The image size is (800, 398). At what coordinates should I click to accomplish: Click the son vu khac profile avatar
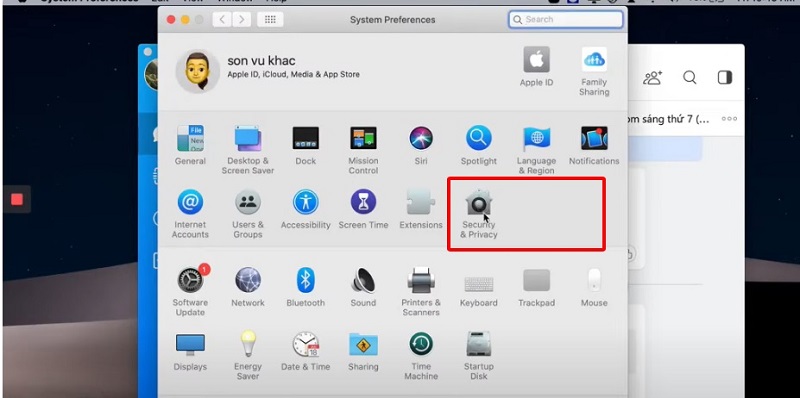pyautogui.click(x=198, y=71)
